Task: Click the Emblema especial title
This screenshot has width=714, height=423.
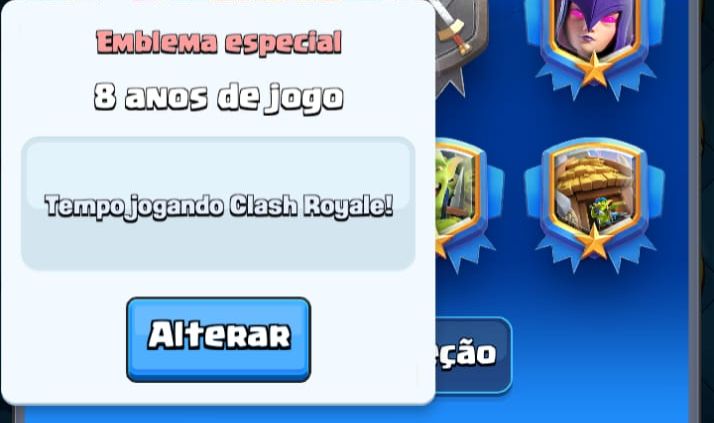Action: point(219,42)
